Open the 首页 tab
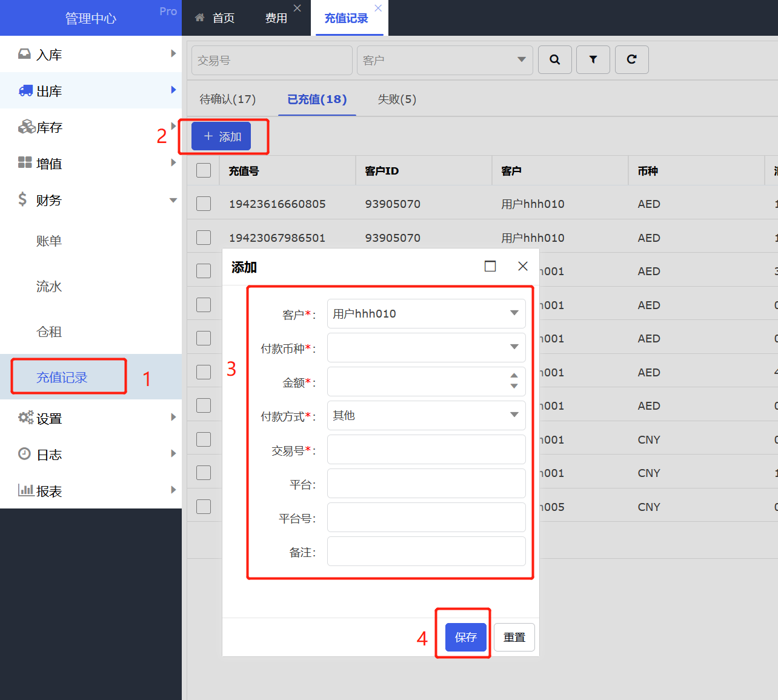 tap(215, 18)
